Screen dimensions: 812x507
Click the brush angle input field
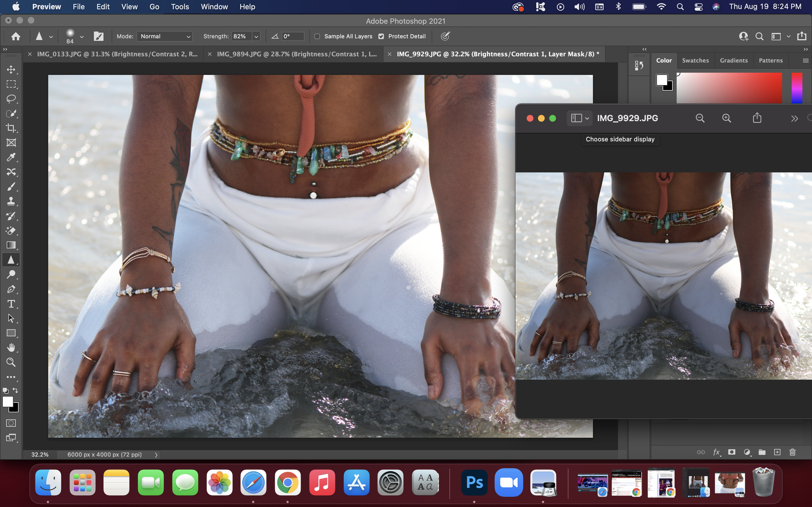pyautogui.click(x=293, y=36)
